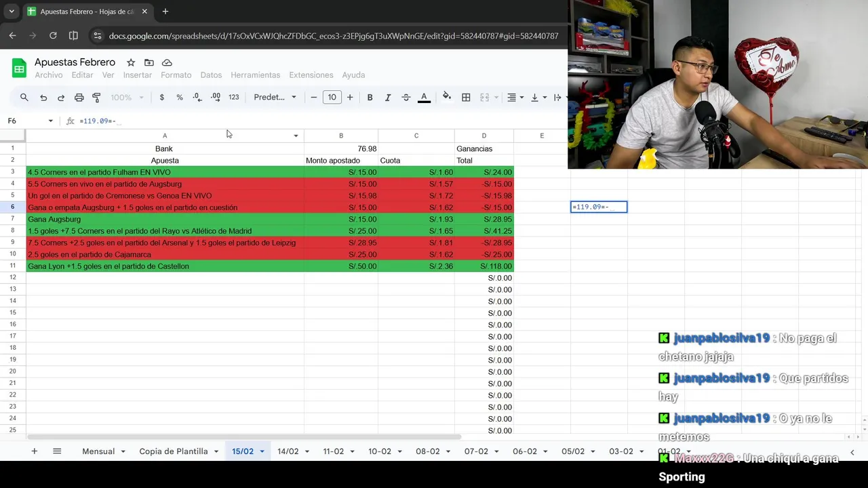Switch to the 10-02 sheet tab
This screenshot has width=868, height=488.
380,451
